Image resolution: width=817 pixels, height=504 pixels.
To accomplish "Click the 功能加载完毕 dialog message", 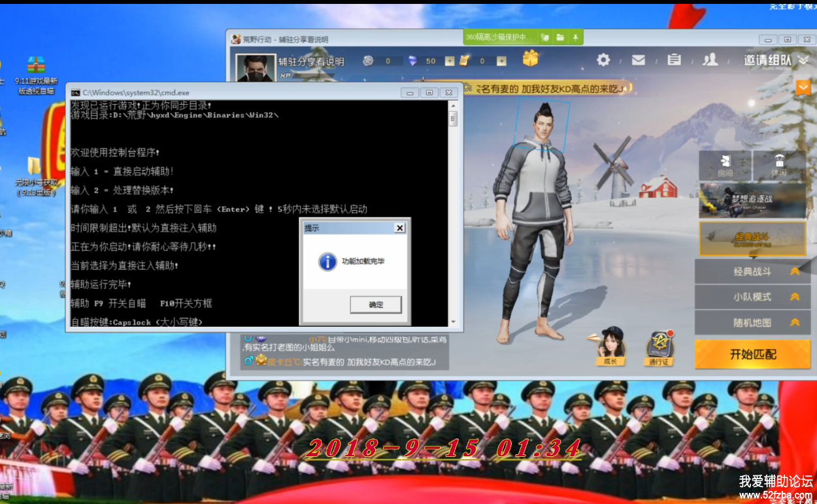I will (363, 261).
